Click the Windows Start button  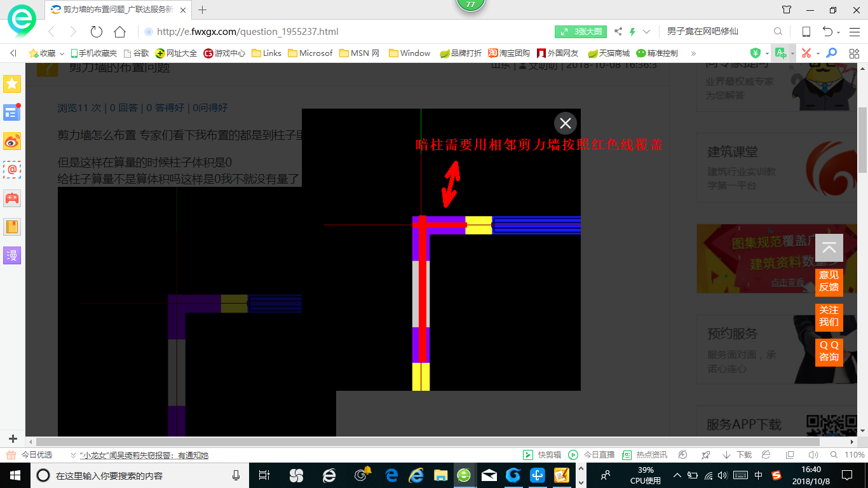coord(14,475)
